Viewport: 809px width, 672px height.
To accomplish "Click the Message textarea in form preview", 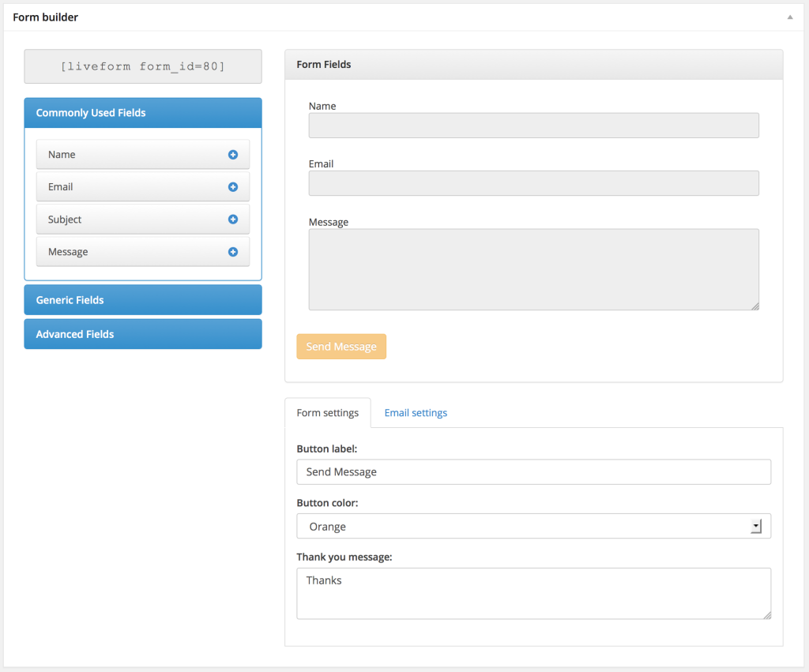I will click(x=533, y=269).
